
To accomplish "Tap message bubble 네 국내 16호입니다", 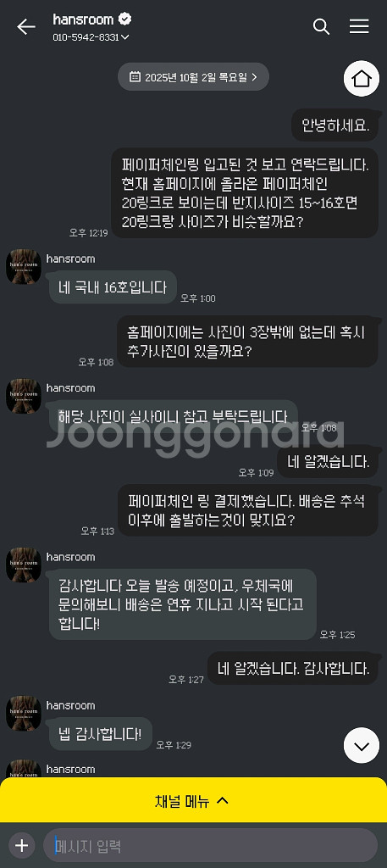I will click(x=113, y=287).
